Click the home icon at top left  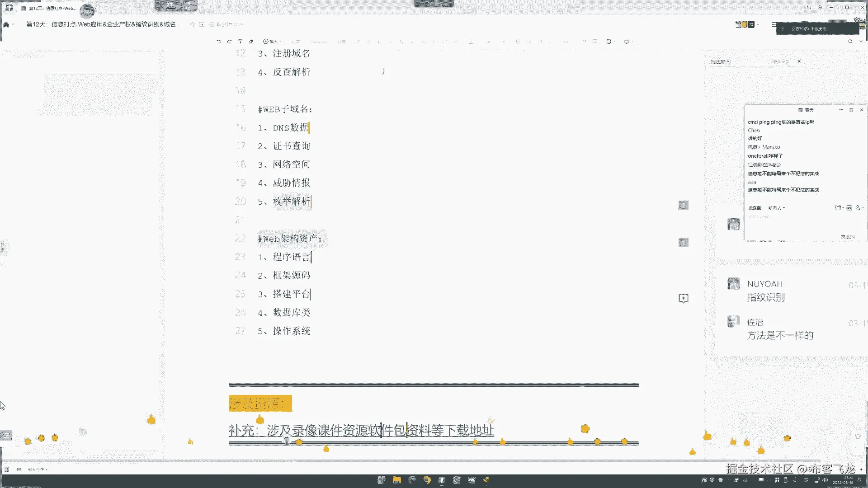6,24
